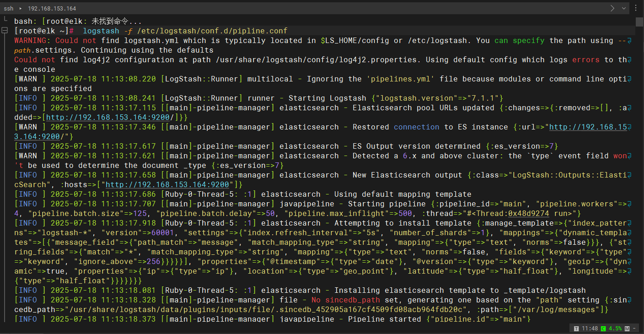Click 'New Elasticsearch output' message text
This screenshot has width=644, height=334.
pyautogui.click(x=407, y=175)
